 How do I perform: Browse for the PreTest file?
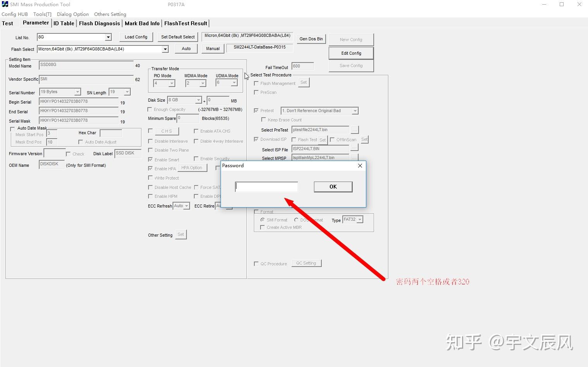click(x=354, y=130)
